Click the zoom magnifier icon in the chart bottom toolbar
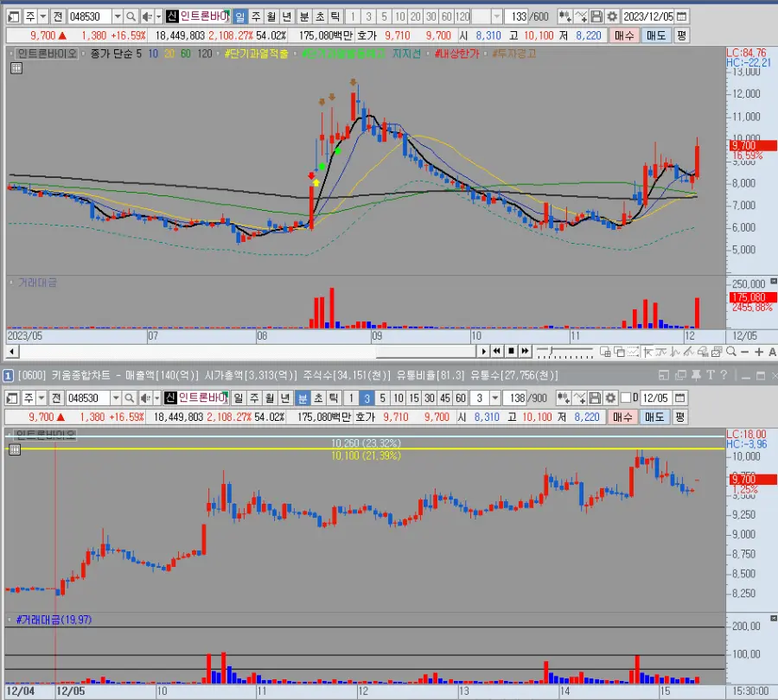This screenshot has height=700, width=778. pyautogui.click(x=730, y=352)
